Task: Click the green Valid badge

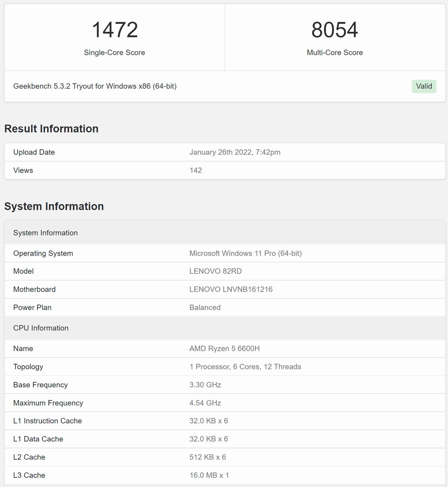Action: click(424, 86)
